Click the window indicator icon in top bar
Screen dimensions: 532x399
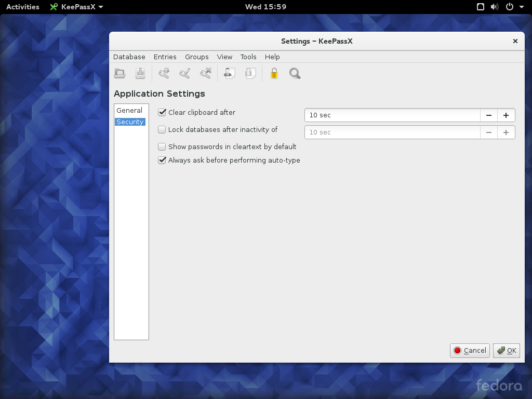click(481, 7)
